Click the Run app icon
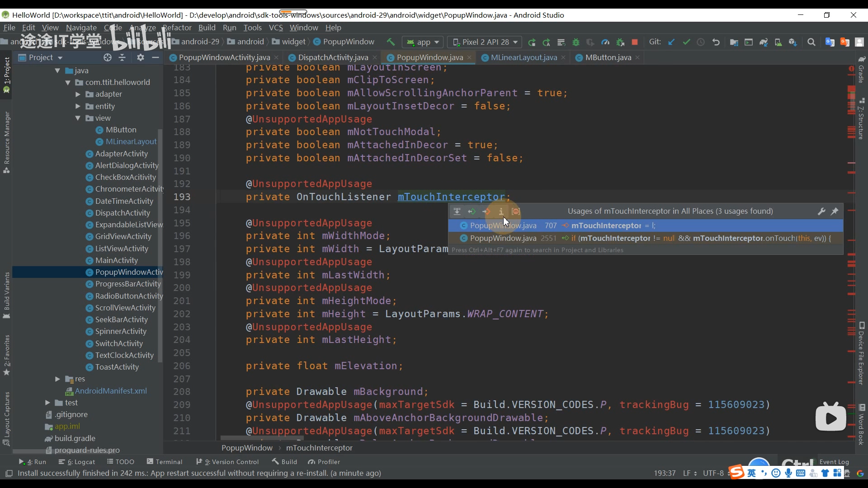 pyautogui.click(x=532, y=42)
